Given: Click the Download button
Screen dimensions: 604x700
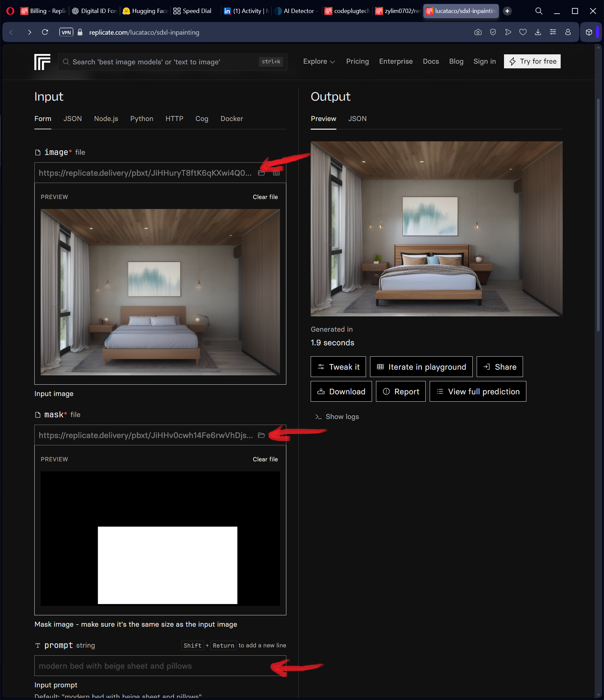Looking at the screenshot, I should pyautogui.click(x=341, y=392).
